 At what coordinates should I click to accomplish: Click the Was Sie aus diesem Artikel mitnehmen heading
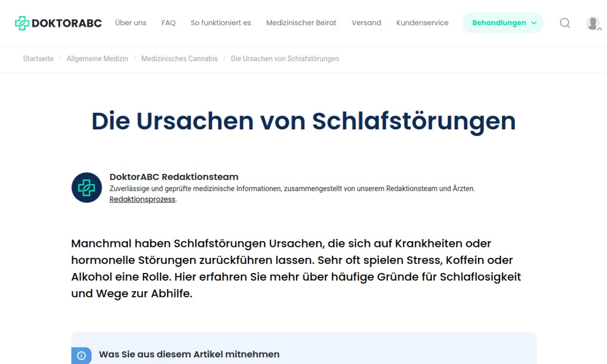pos(189,354)
